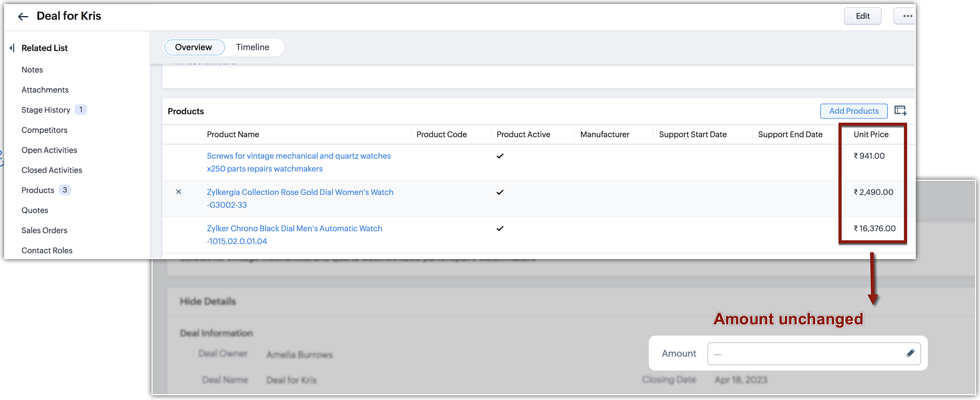The image size is (980, 400).
Task: Collapse the Related List sidebar
Action: (x=12, y=48)
